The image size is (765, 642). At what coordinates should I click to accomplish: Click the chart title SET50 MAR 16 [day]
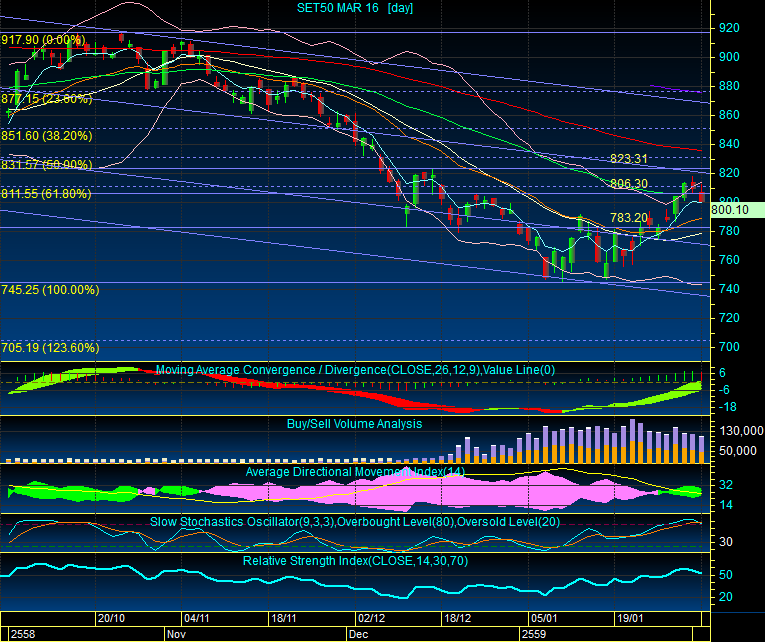pyautogui.click(x=355, y=8)
